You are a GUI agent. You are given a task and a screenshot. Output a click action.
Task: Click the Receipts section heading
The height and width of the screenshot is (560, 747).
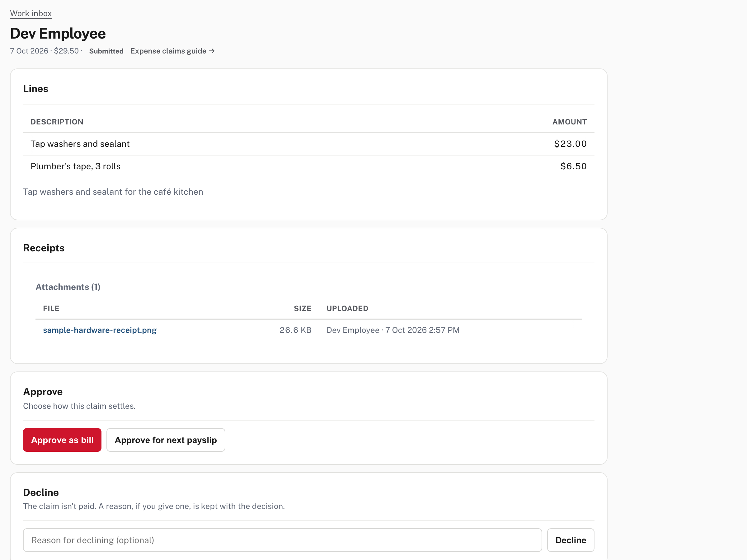click(x=44, y=248)
